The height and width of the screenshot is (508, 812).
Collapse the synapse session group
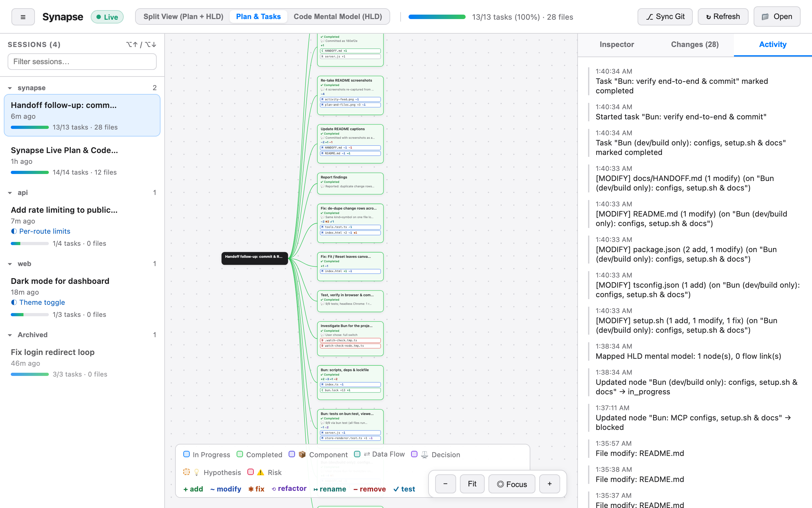(10, 88)
